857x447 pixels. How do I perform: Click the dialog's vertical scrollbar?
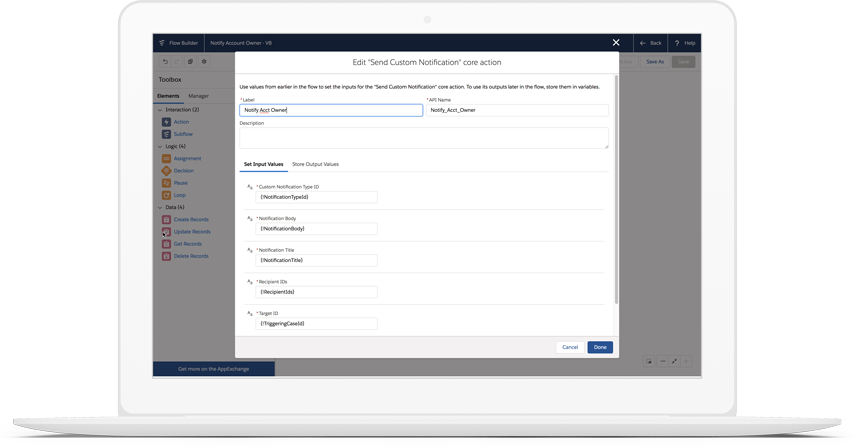point(617,190)
